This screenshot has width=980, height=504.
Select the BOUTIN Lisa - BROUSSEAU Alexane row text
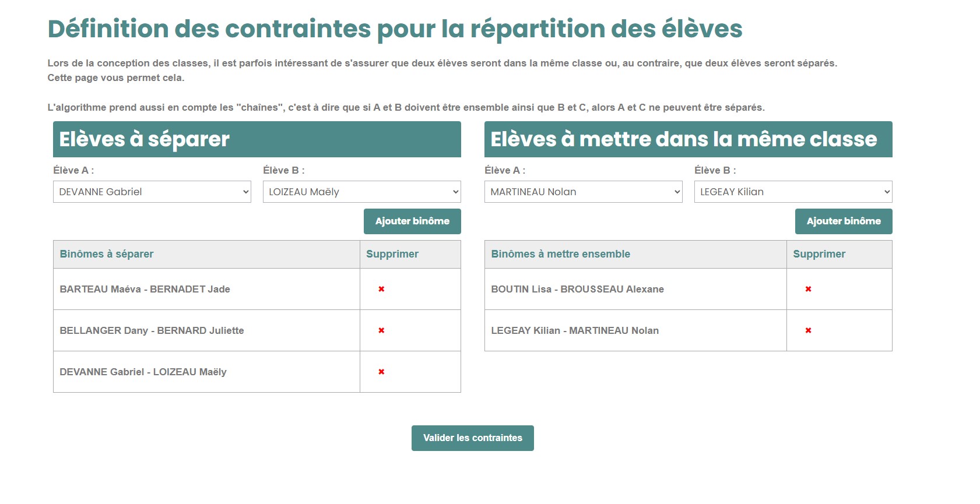[577, 289]
